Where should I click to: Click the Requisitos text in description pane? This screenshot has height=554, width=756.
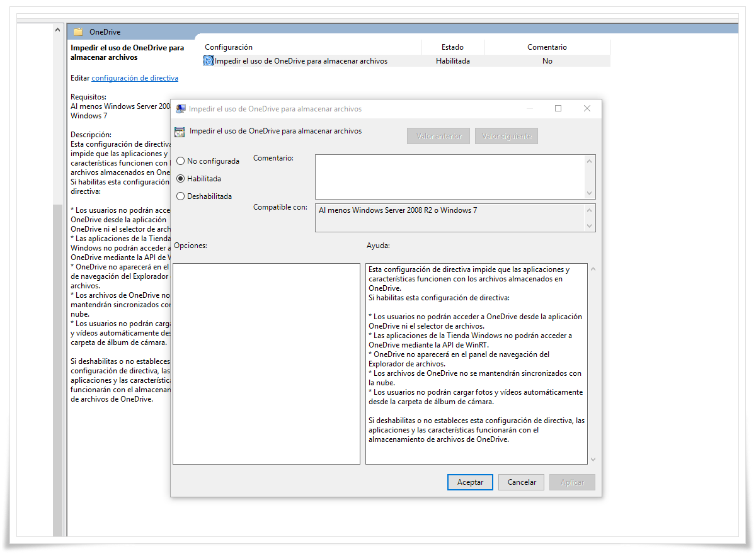[x=89, y=97]
